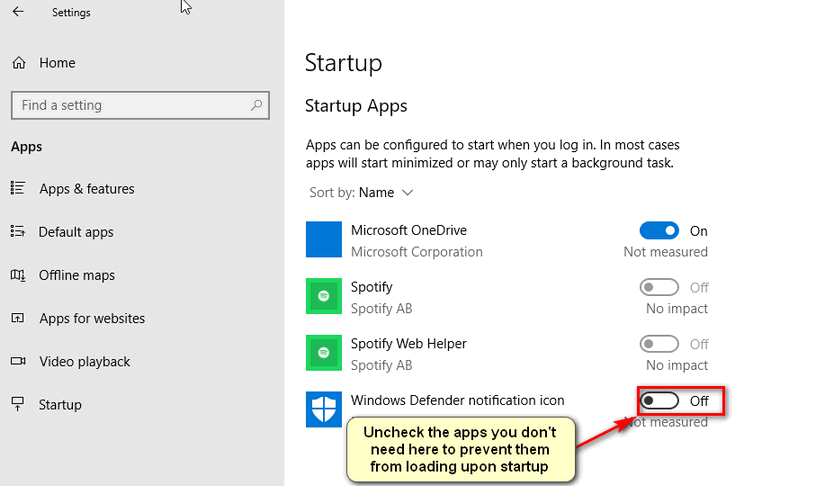Image resolution: width=816 pixels, height=486 pixels.
Task: Select Default apps in sidebar
Action: coord(76,232)
